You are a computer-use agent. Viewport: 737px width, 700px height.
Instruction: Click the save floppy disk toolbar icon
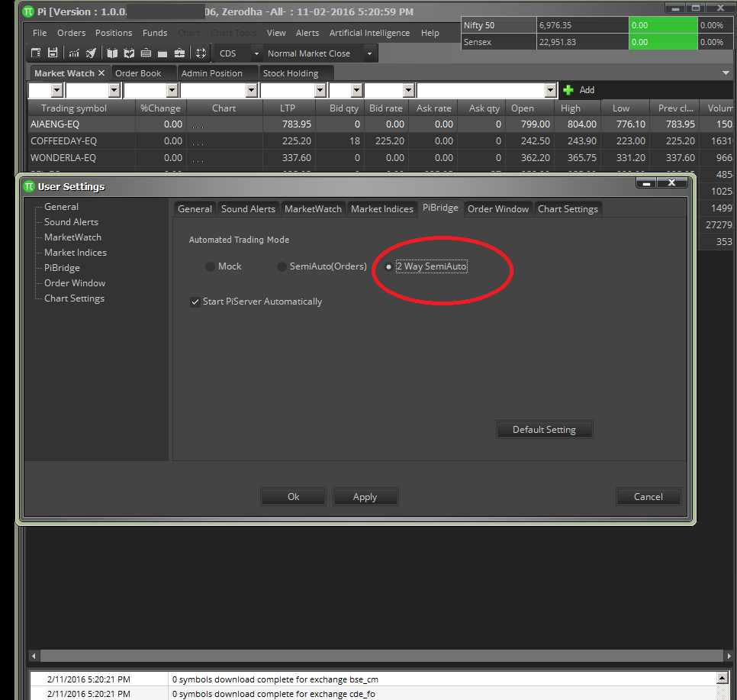(53, 53)
